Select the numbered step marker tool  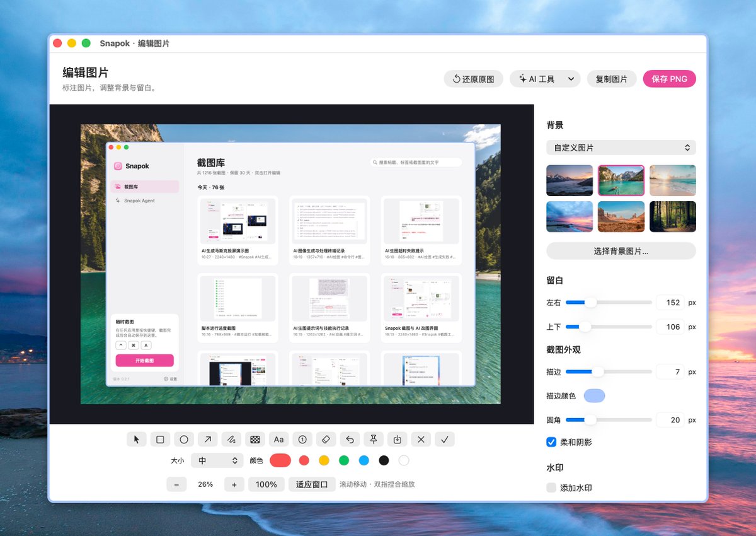click(302, 440)
